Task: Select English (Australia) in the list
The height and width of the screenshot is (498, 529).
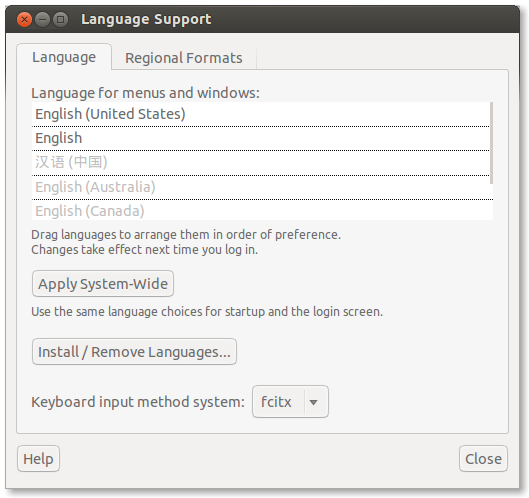Action: click(260, 187)
